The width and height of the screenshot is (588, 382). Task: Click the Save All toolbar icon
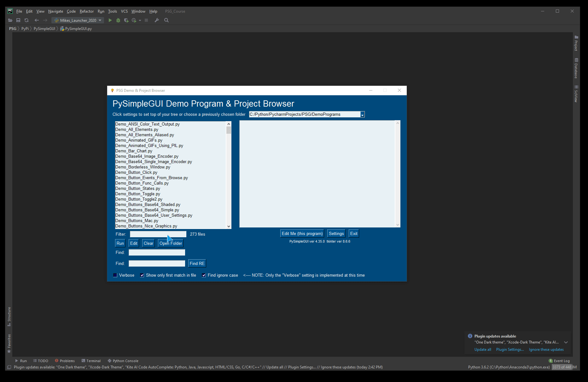pyautogui.click(x=18, y=20)
